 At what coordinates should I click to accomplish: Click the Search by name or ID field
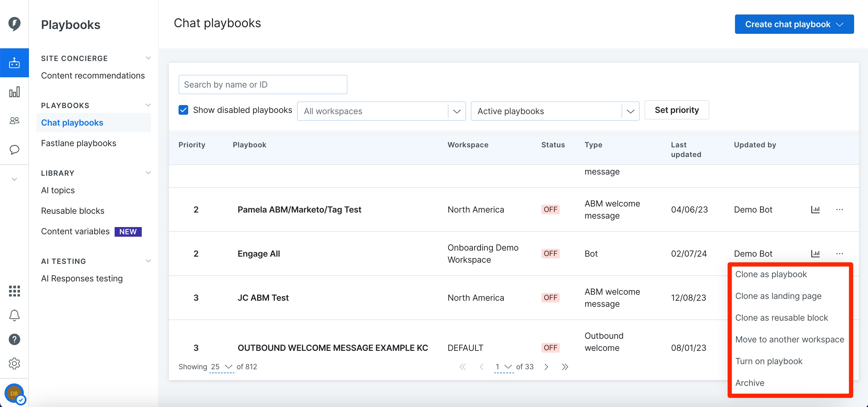(263, 85)
